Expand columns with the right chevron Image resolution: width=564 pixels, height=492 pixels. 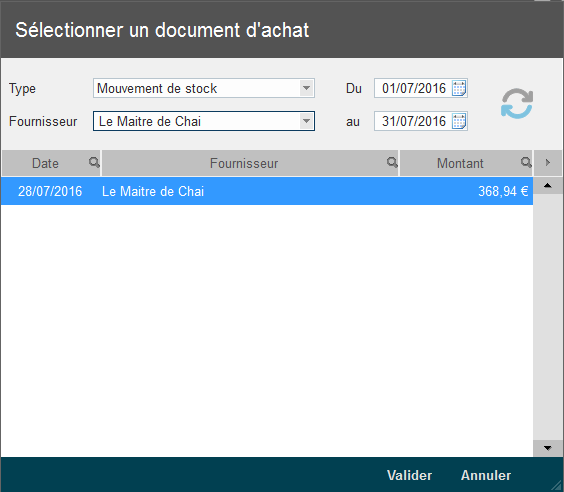point(548,163)
